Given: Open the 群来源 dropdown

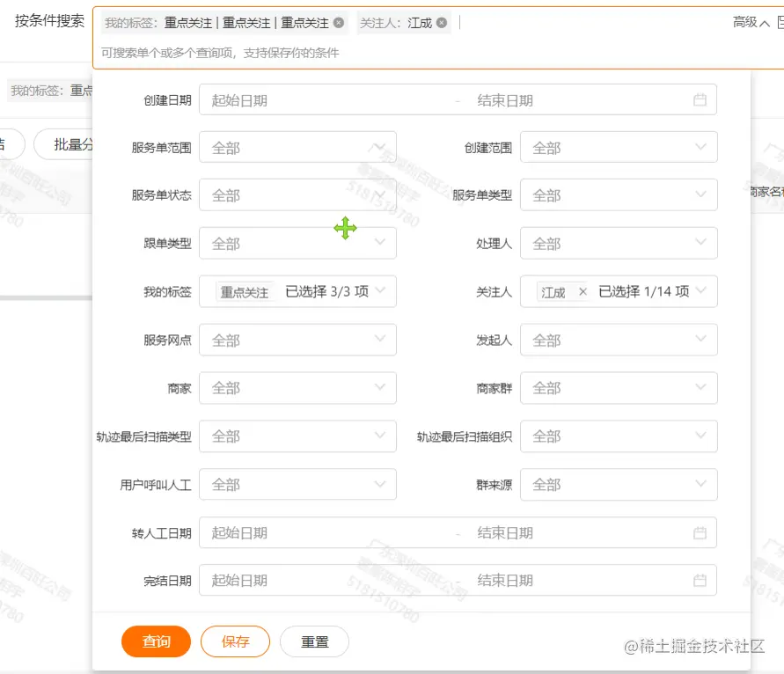Looking at the screenshot, I should coord(619,484).
